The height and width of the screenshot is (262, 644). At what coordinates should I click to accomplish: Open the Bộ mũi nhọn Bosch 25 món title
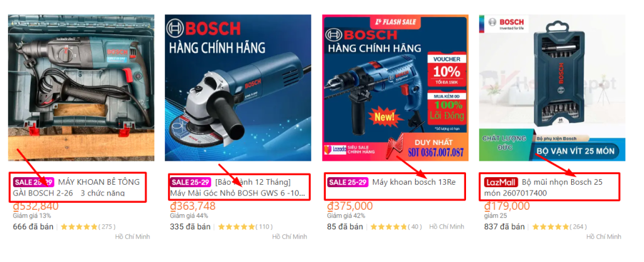pyautogui.click(x=543, y=187)
